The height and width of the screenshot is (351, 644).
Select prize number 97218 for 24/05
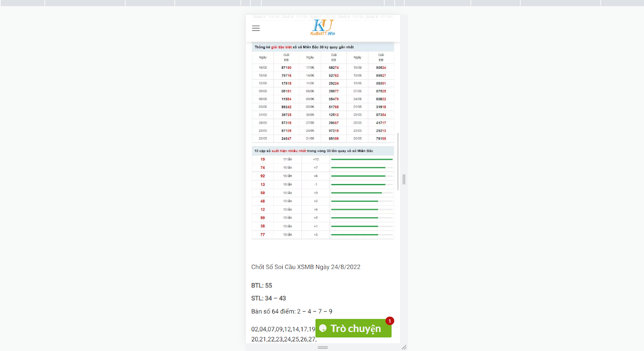click(x=334, y=131)
